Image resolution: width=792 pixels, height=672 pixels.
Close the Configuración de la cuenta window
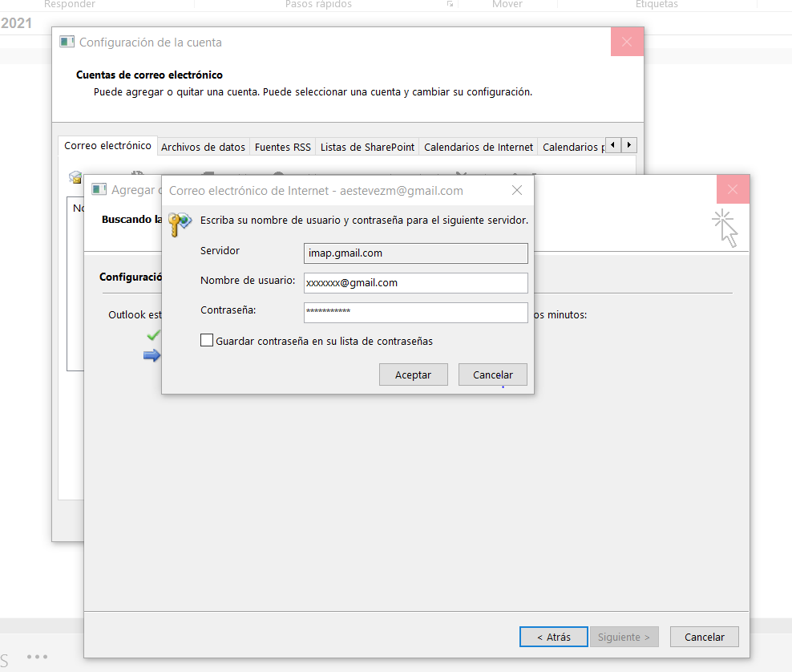pyautogui.click(x=627, y=42)
